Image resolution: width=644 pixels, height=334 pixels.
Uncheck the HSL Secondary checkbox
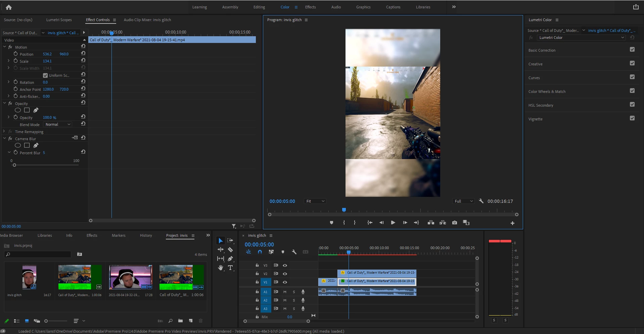[x=632, y=105]
